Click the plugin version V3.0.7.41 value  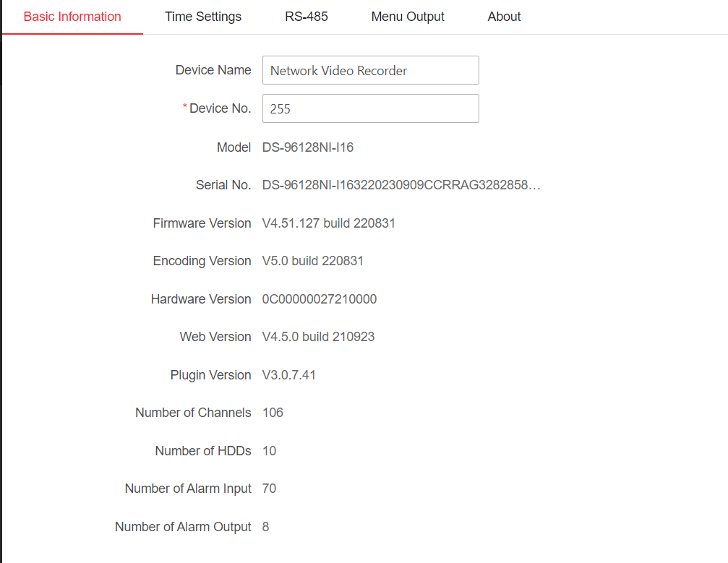[289, 375]
